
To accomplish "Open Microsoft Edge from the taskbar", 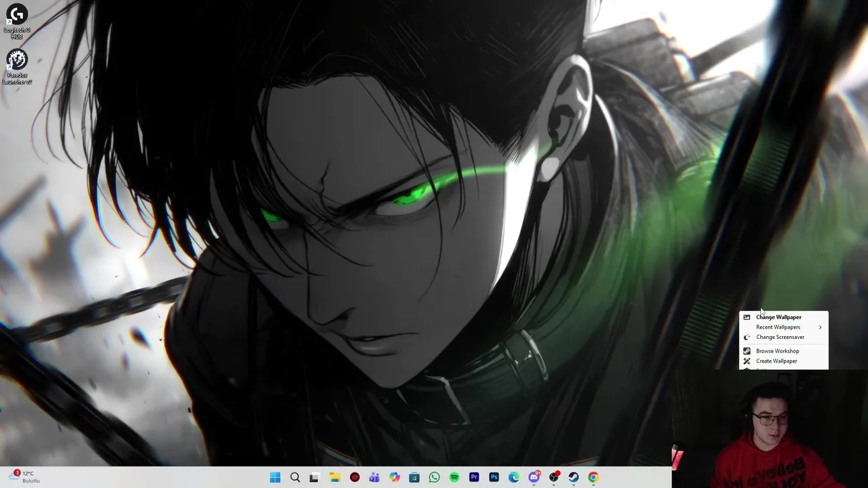I will (514, 477).
